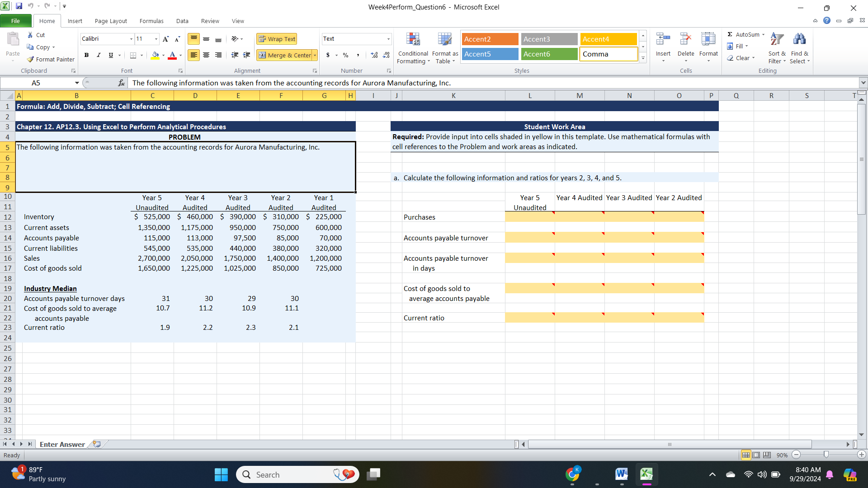Image resolution: width=868 pixels, height=488 pixels.
Task: Expand the Fill Color dropdown arrow
Action: coord(163,55)
